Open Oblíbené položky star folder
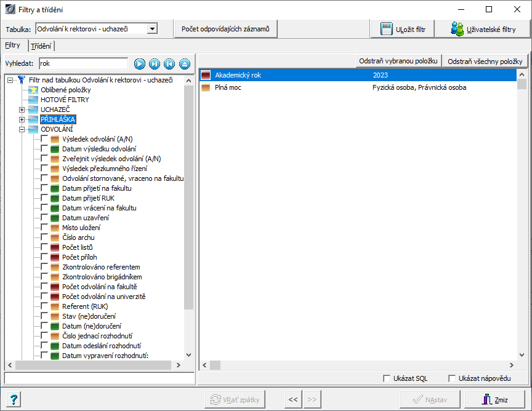This screenshot has width=532, height=411. click(60, 90)
